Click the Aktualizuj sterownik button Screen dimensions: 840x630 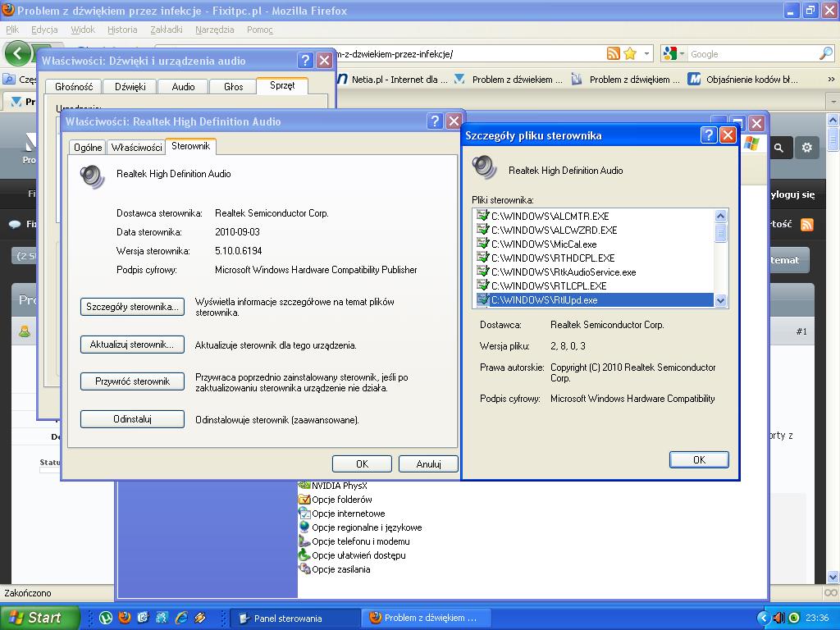(132, 345)
